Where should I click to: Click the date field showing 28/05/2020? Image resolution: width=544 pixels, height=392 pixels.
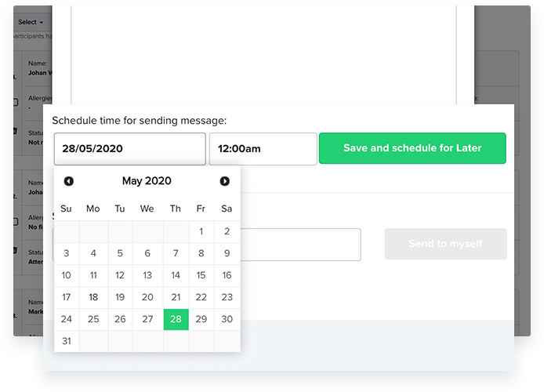coord(130,148)
